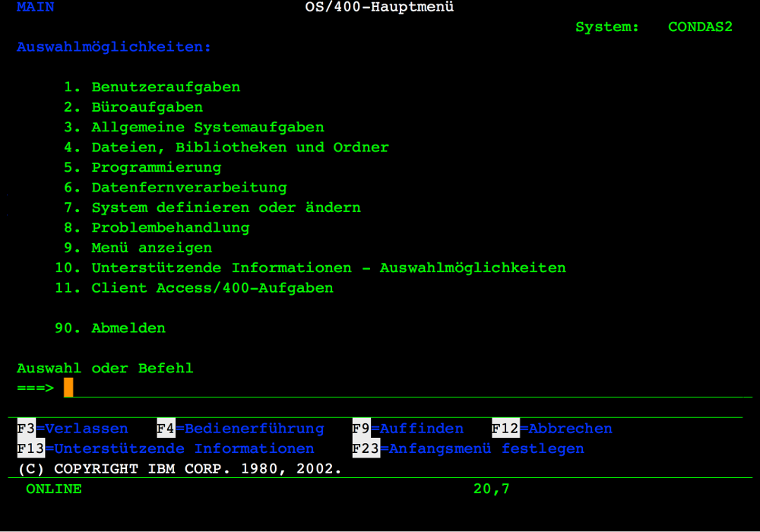760x532 pixels.
Task: Click the ONLINE status indicator
Action: [54, 489]
